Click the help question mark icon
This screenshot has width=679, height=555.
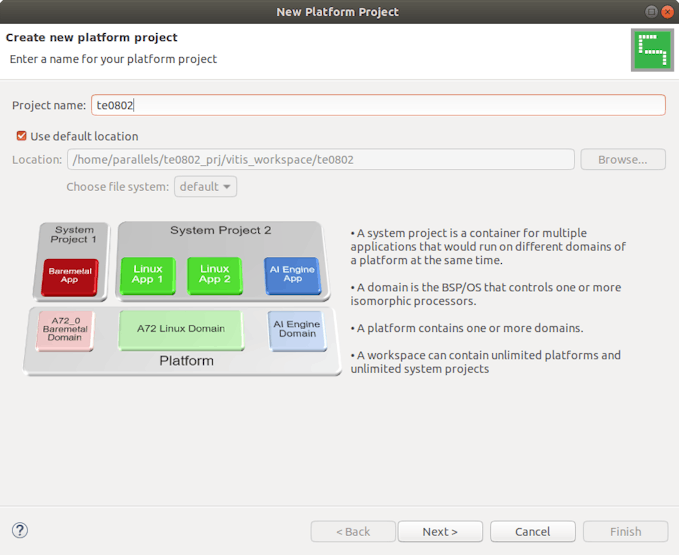click(20, 530)
